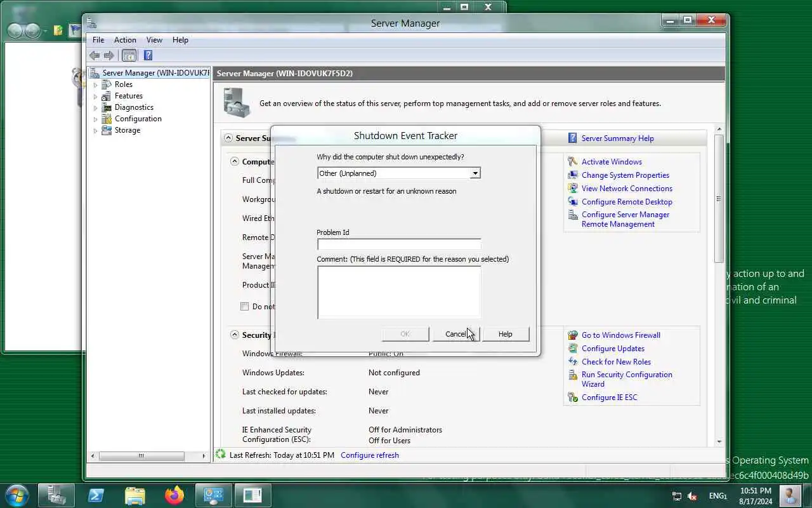Open the View menu
812x508 pixels.
[x=154, y=39]
